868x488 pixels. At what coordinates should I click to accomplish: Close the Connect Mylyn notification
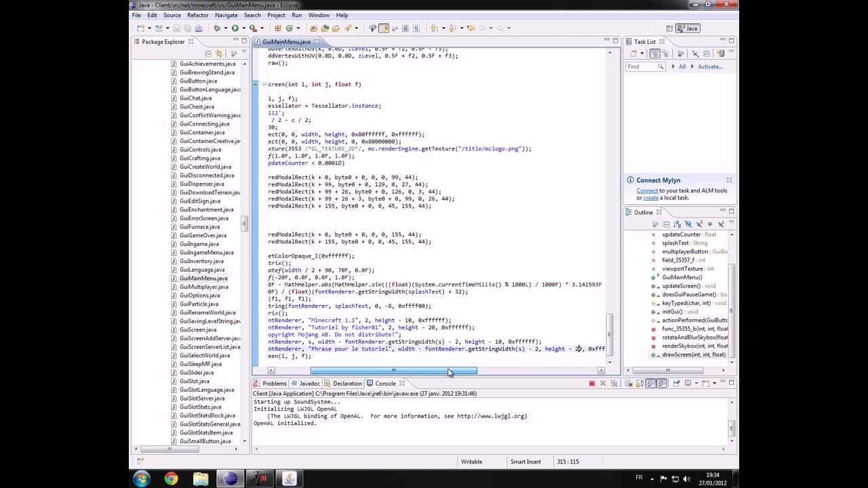point(729,180)
